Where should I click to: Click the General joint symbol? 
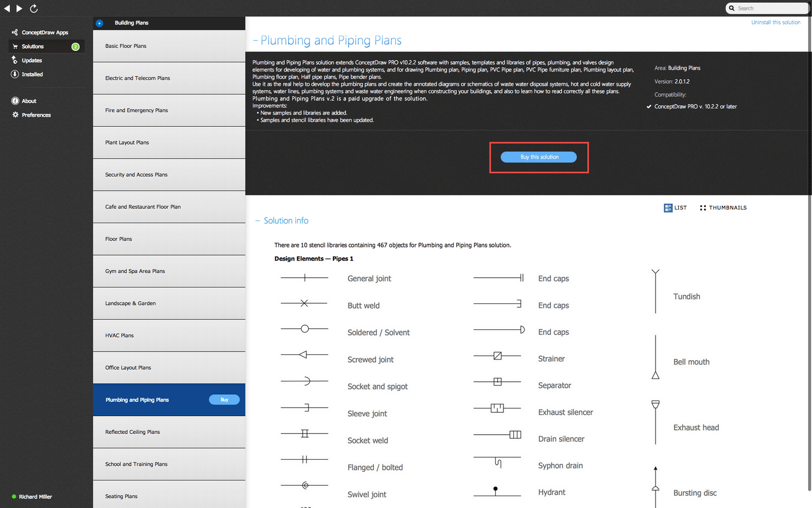coord(304,278)
